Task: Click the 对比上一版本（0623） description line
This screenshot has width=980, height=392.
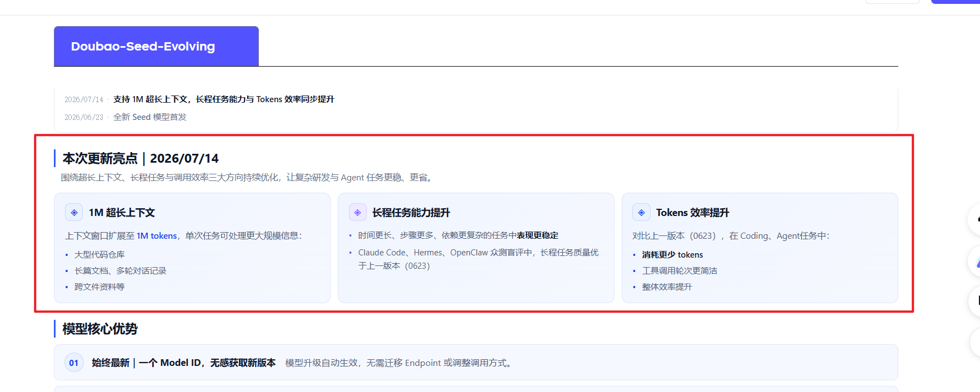Action: click(x=731, y=236)
